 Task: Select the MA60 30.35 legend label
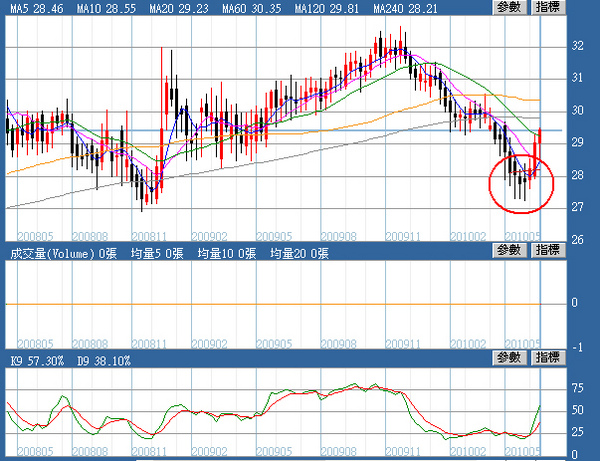[254, 9]
